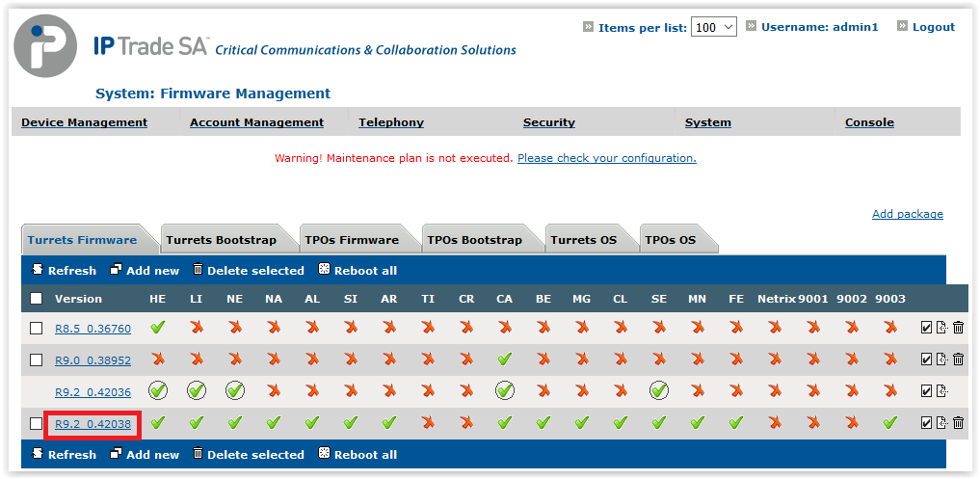Tick the checkbox for R9.2_0.42038
This screenshot has height=479, width=980.
pyautogui.click(x=37, y=424)
